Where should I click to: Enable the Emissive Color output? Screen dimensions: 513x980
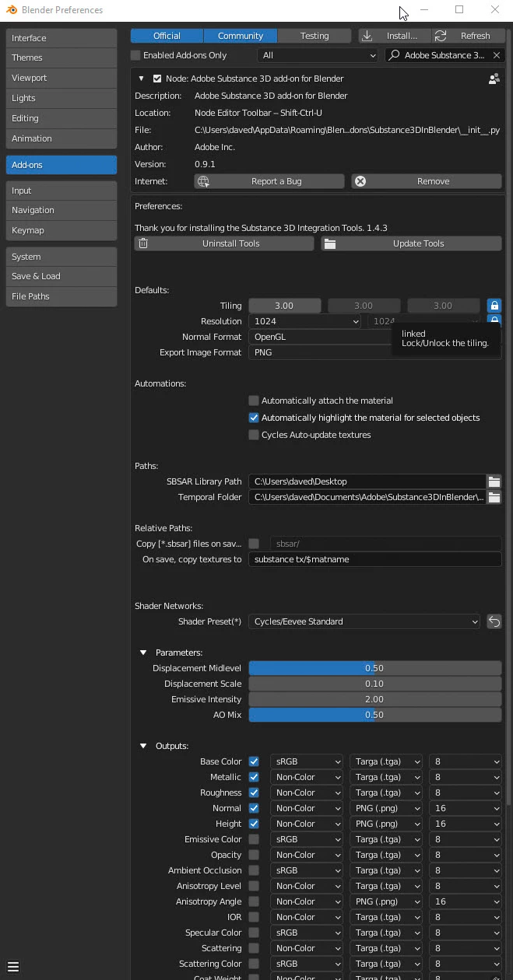point(254,839)
